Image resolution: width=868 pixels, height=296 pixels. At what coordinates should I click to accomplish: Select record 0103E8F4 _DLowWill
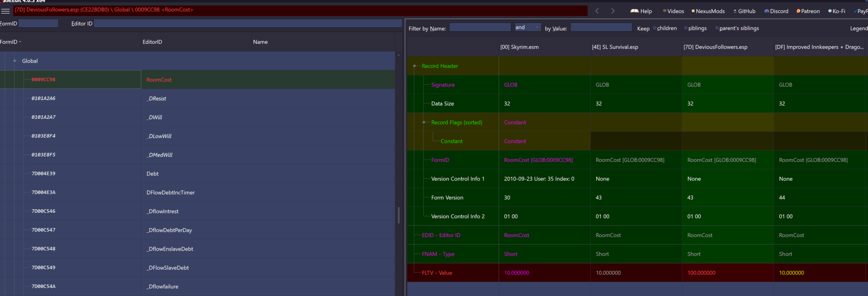[197, 136]
